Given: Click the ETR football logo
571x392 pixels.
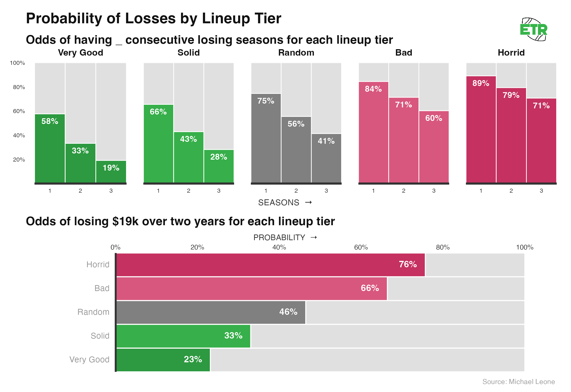Looking at the screenshot, I should (533, 29).
